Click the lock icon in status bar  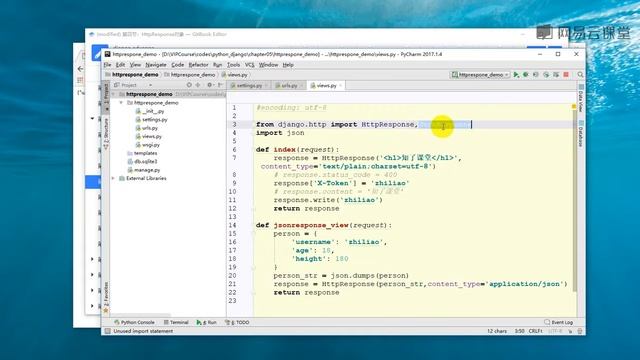pyautogui.click(x=570, y=331)
